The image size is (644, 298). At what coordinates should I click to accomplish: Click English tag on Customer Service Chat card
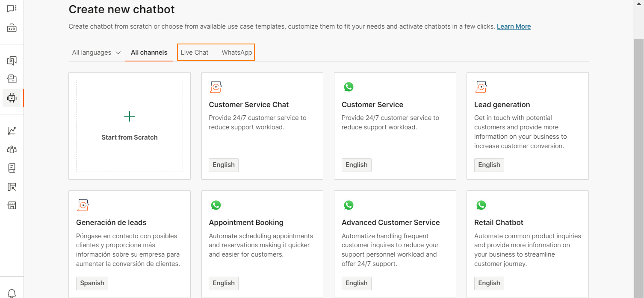(224, 165)
